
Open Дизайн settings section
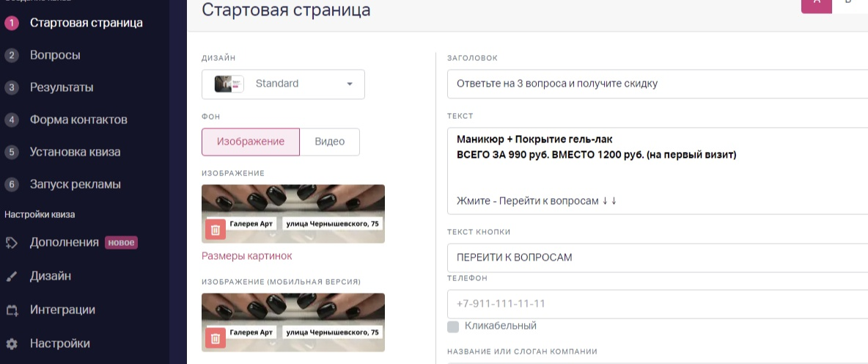51,276
